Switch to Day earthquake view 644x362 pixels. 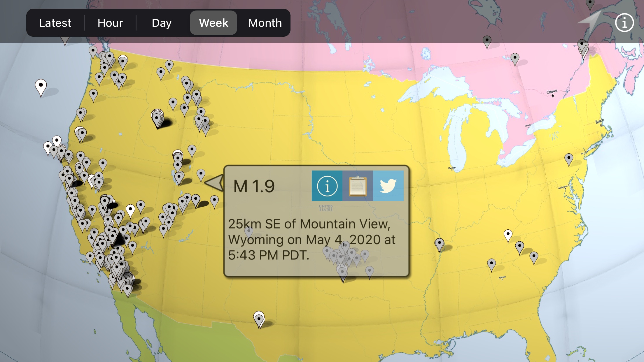162,22
